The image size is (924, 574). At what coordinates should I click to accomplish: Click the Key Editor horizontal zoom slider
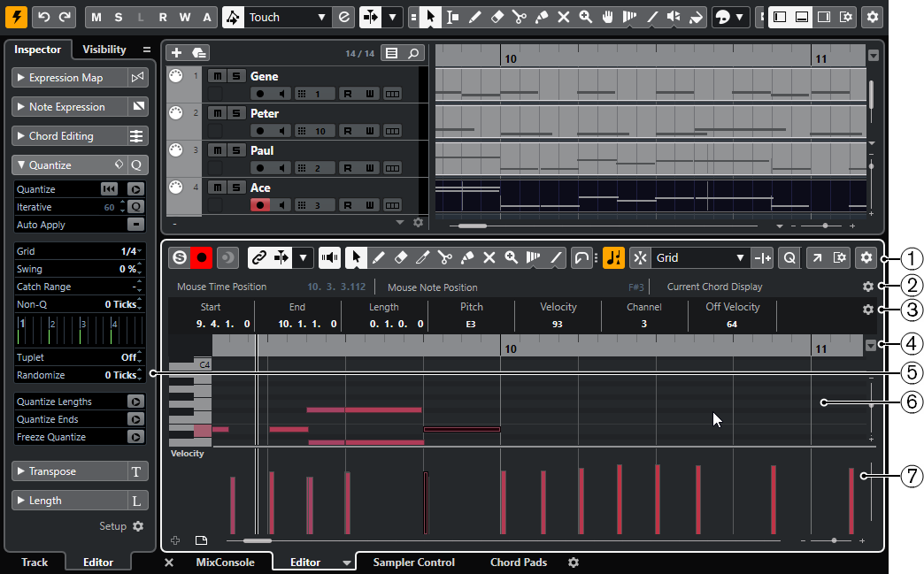(834, 540)
